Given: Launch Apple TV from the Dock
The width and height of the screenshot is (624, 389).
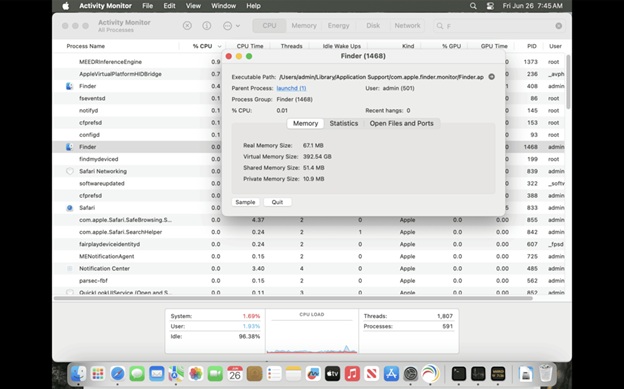Looking at the screenshot, I should [x=332, y=374].
